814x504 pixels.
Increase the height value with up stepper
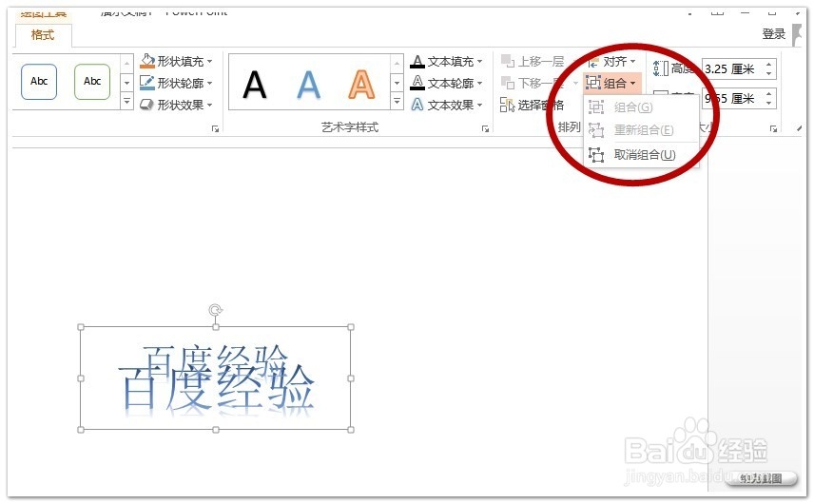(x=769, y=65)
